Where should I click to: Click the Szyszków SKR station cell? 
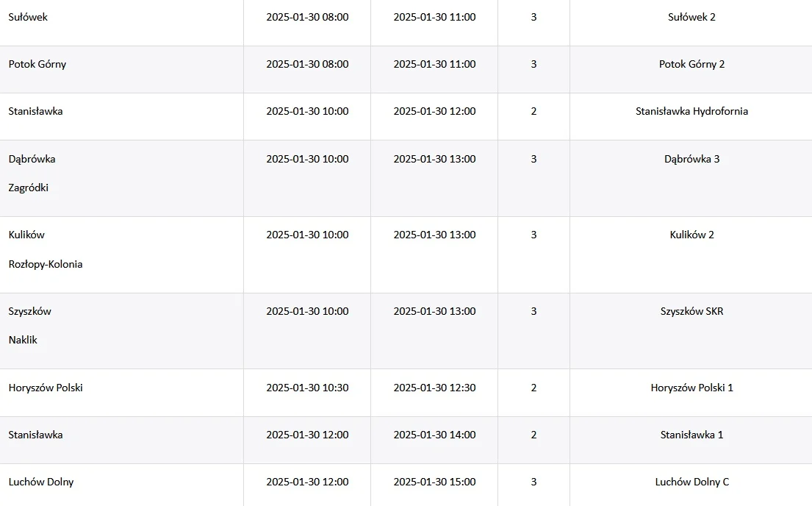coord(691,331)
